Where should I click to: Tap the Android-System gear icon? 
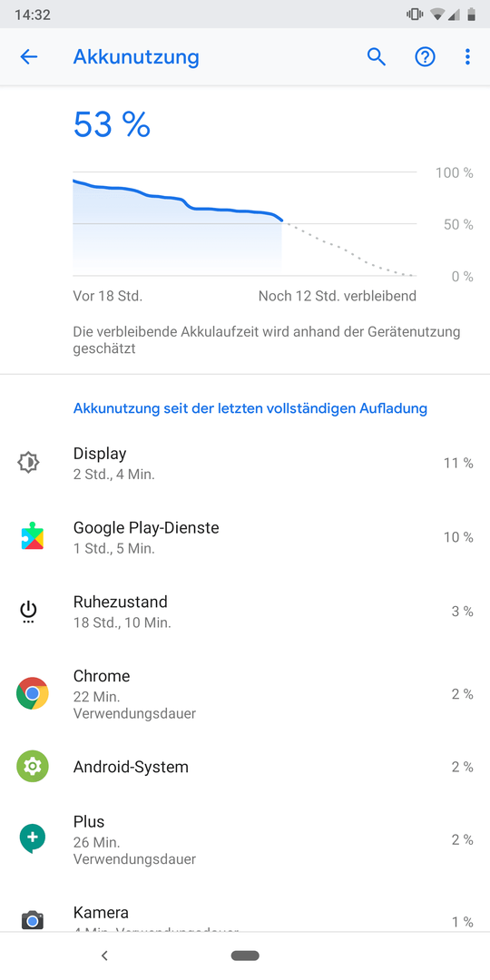click(32, 766)
